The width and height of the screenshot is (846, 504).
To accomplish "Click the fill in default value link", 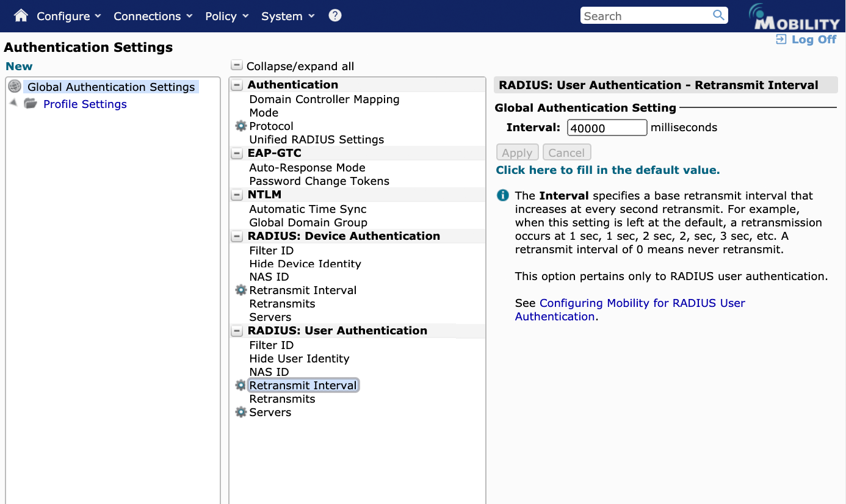I will [607, 170].
